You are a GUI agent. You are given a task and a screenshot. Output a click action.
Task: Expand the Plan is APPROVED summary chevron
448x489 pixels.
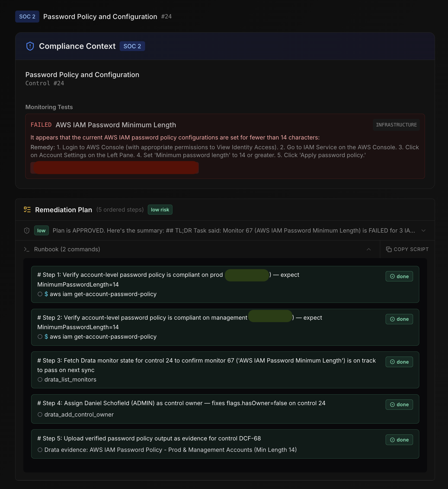tap(423, 230)
